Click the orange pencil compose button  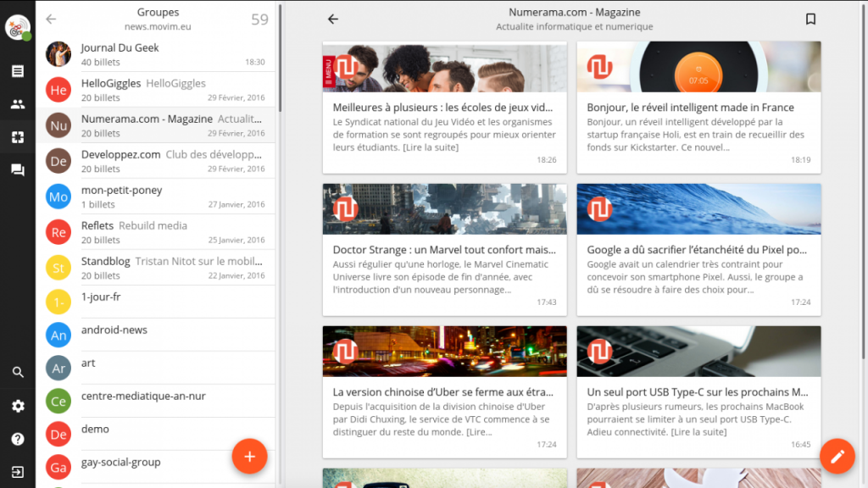837,457
